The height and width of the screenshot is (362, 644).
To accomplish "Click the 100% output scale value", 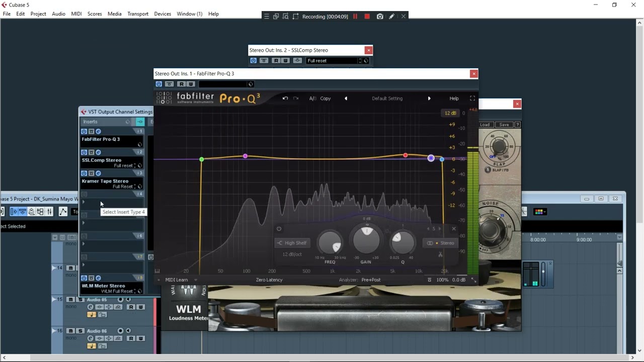I will [442, 280].
